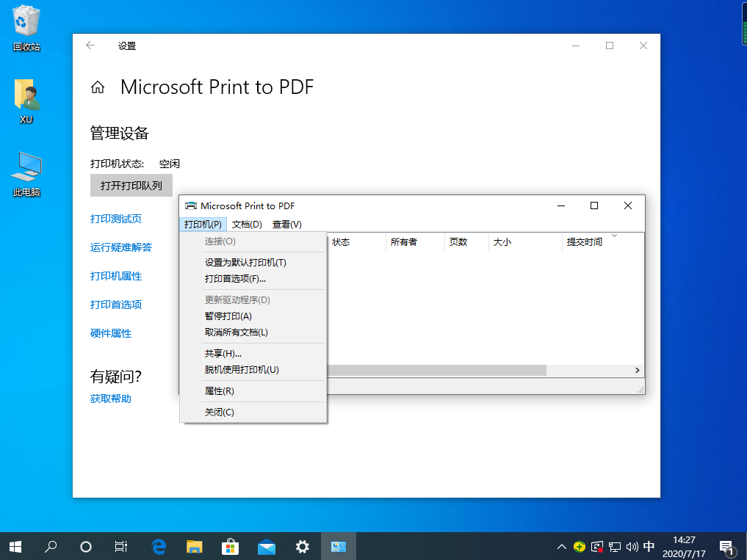Open the 查看(V) menu
The width and height of the screenshot is (747, 560).
pyautogui.click(x=287, y=225)
